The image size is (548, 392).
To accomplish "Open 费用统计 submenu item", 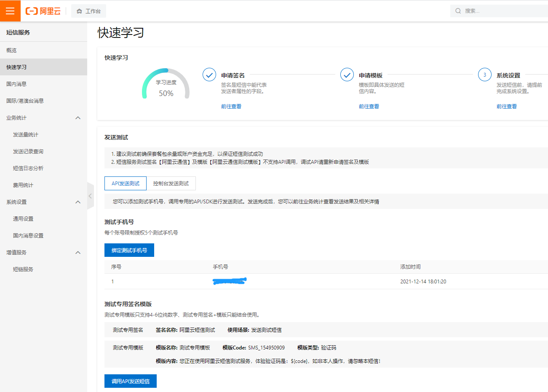I will click(x=43, y=185).
